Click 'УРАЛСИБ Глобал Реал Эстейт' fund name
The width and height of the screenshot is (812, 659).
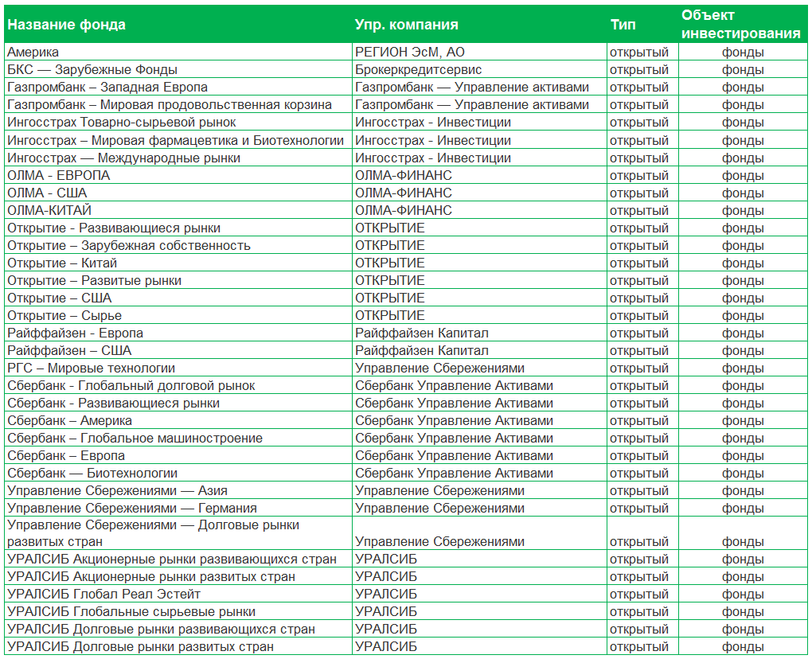[x=103, y=594]
